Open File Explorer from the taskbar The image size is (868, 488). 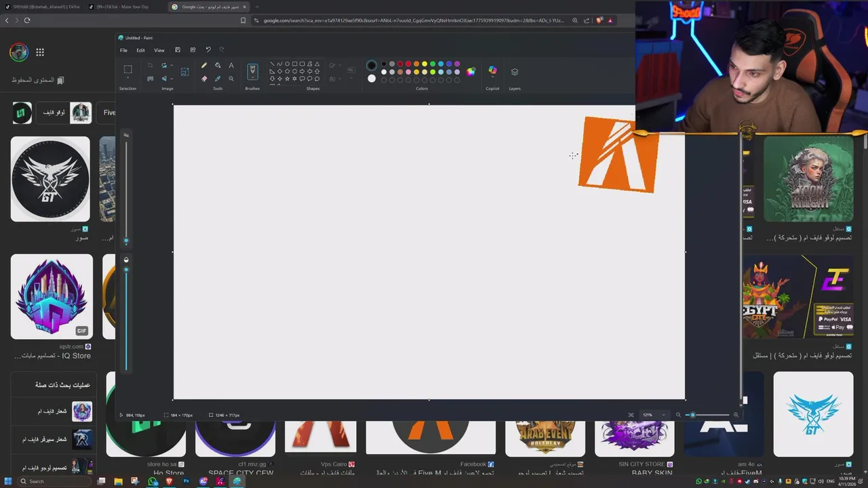point(118,481)
